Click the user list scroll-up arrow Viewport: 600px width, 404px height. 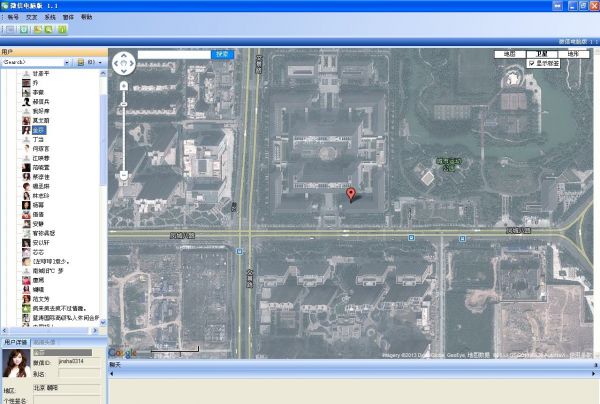point(103,73)
